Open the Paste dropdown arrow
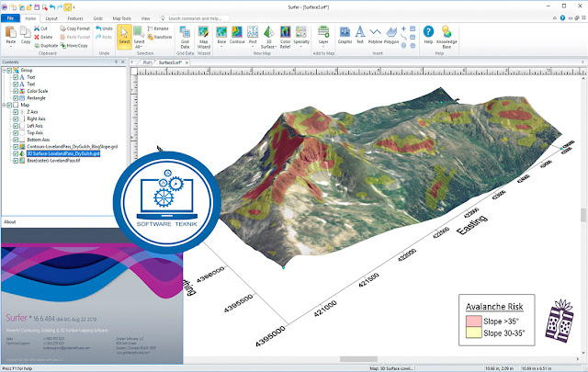Image resolution: width=588 pixels, height=372 pixels. (x=10, y=47)
